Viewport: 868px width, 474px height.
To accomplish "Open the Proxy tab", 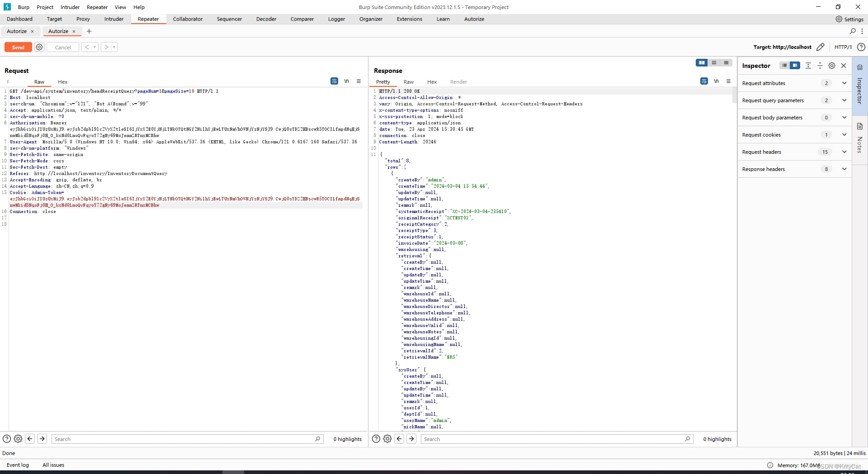I will coord(83,19).
